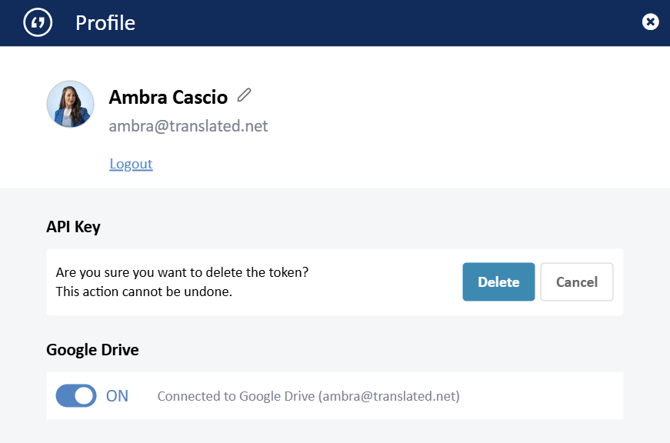Click the Profile title in header
This screenshot has height=443, width=670.
(x=105, y=22)
